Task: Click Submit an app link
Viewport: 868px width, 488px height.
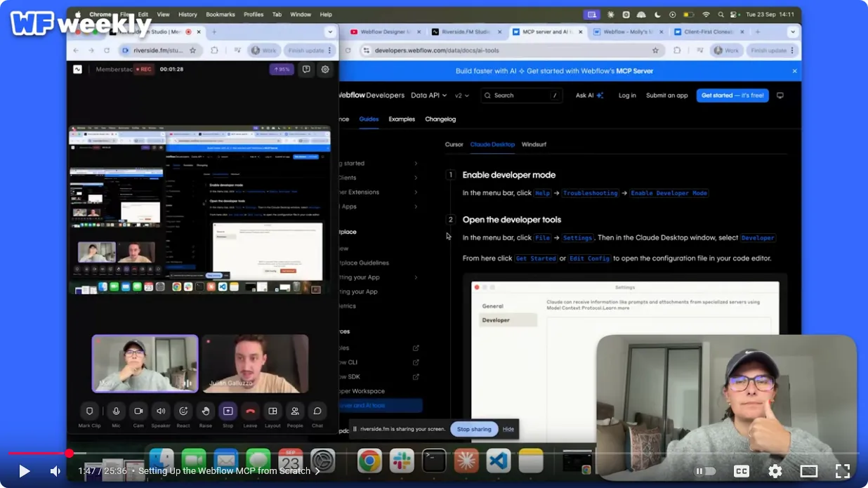Action: (667, 95)
